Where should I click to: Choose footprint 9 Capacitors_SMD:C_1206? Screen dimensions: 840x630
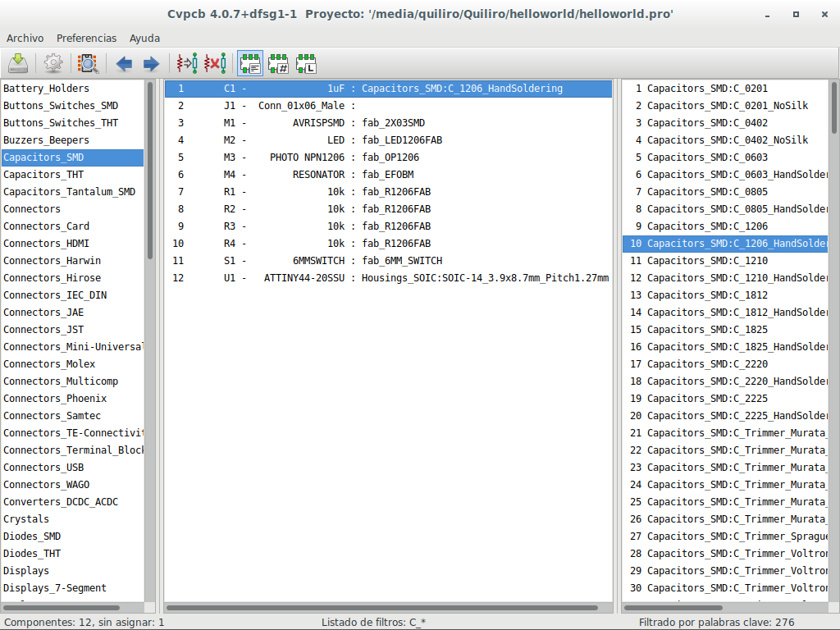click(725, 226)
